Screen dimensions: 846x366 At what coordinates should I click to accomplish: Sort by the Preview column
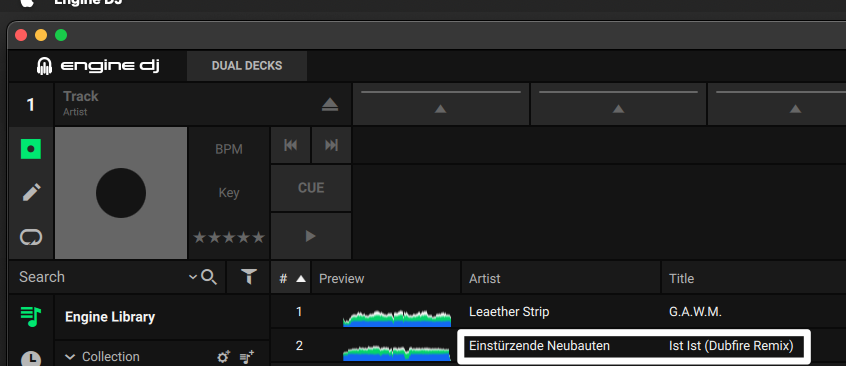(386, 279)
